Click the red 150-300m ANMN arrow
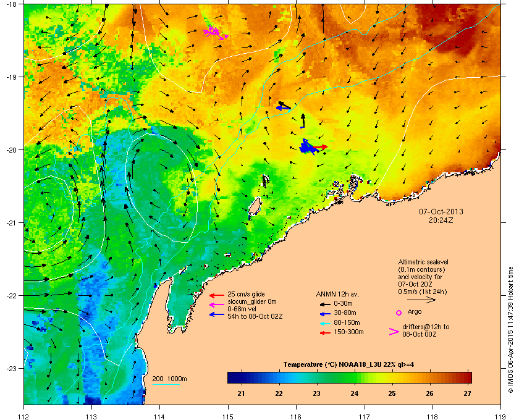This screenshot has width=519, height=420. click(325, 333)
